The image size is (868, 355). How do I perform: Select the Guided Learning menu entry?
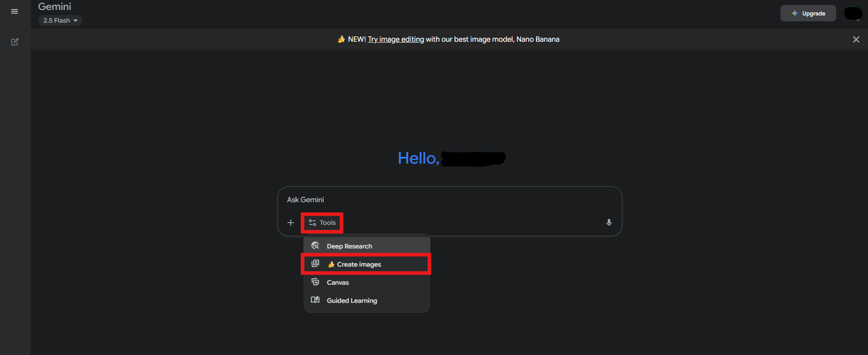pos(352,301)
